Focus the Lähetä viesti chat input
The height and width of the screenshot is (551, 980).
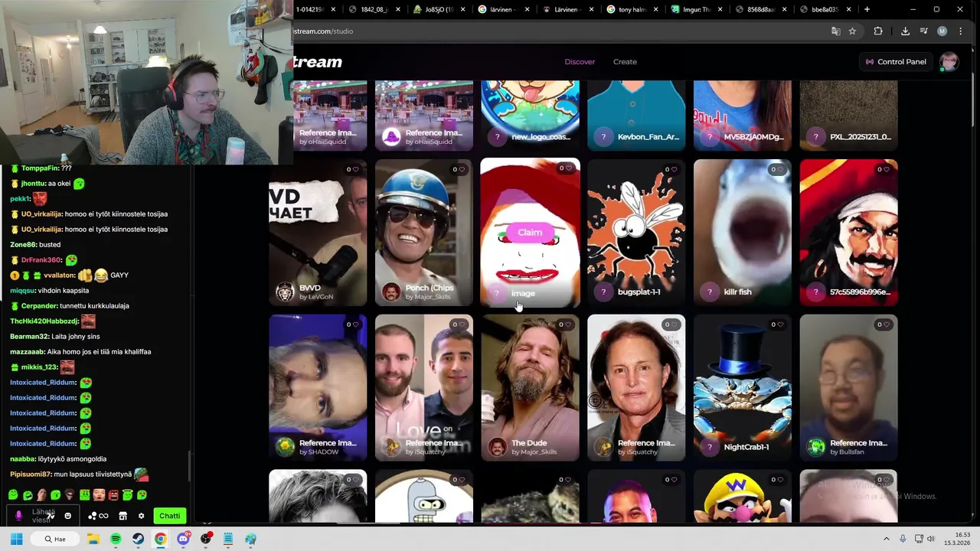pos(43,516)
